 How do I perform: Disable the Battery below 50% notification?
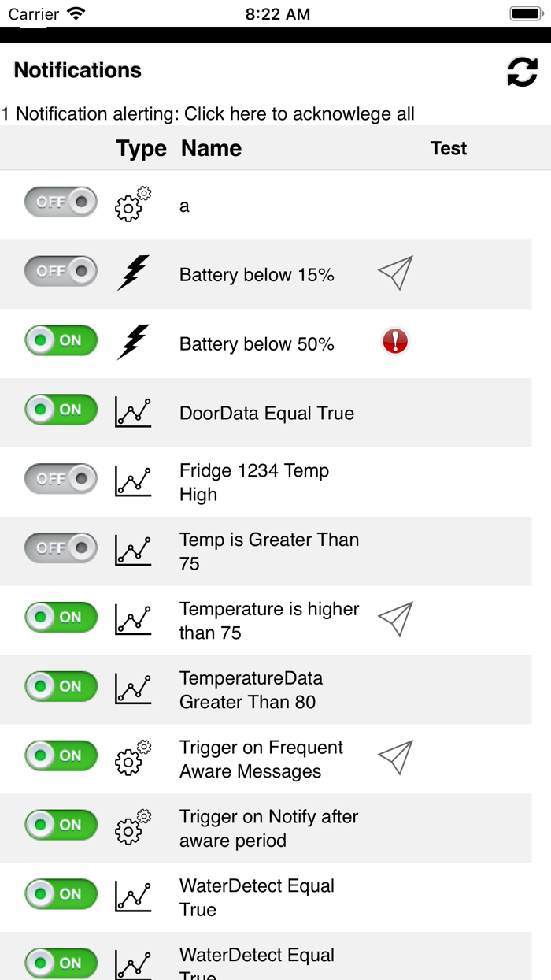tap(61, 340)
